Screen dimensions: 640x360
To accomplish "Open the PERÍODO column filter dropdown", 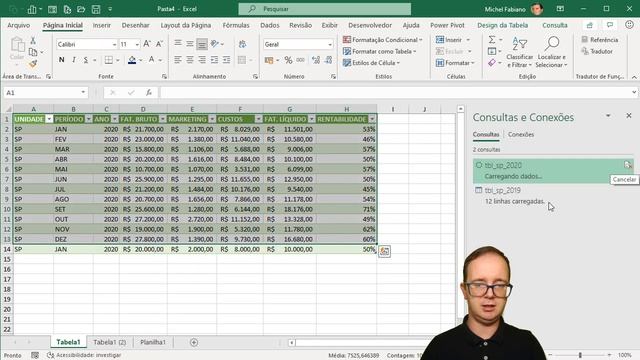I will [x=89, y=119].
